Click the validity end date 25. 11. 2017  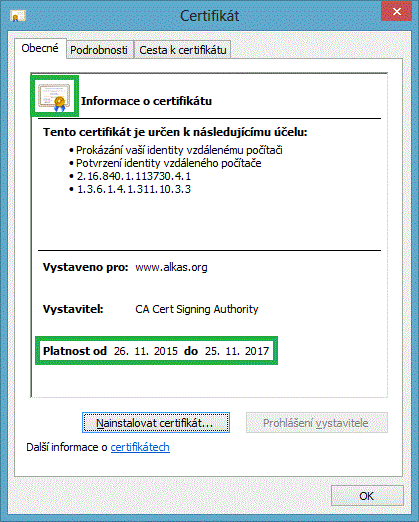pyautogui.click(x=237, y=351)
